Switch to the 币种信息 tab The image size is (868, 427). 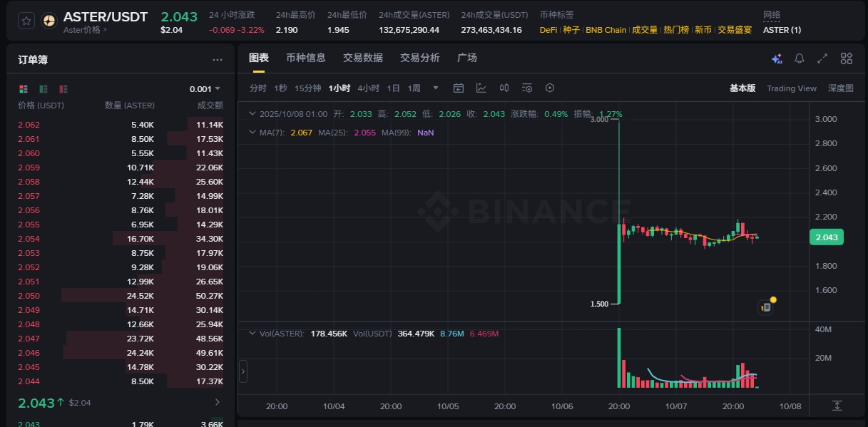point(305,58)
